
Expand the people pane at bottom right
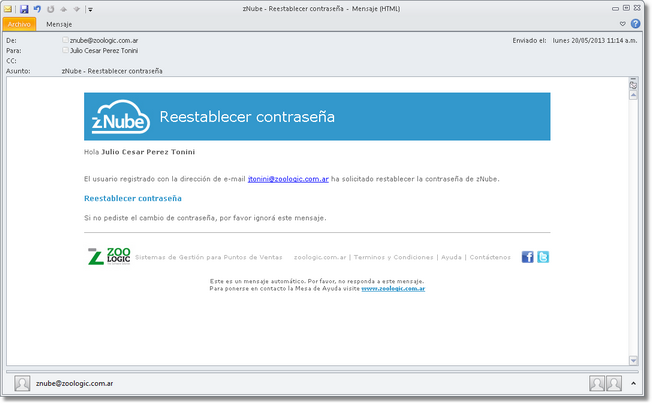pyautogui.click(x=634, y=383)
